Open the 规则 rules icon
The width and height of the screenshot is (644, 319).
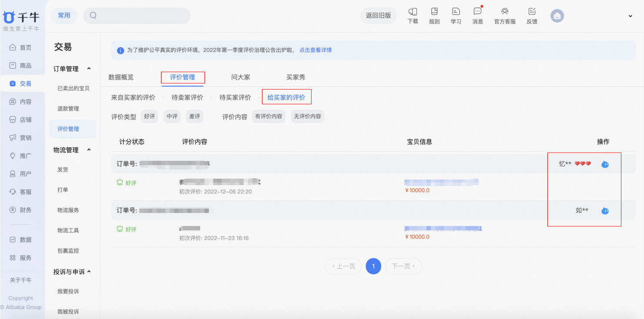point(434,12)
